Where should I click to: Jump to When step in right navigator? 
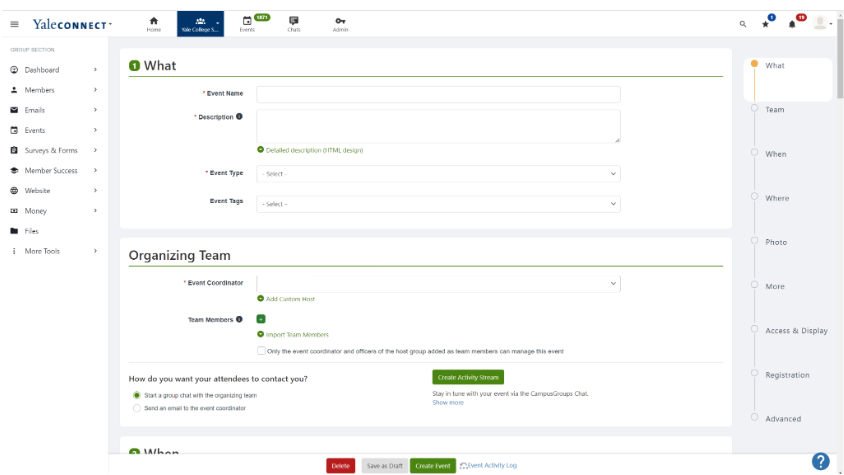coord(776,154)
